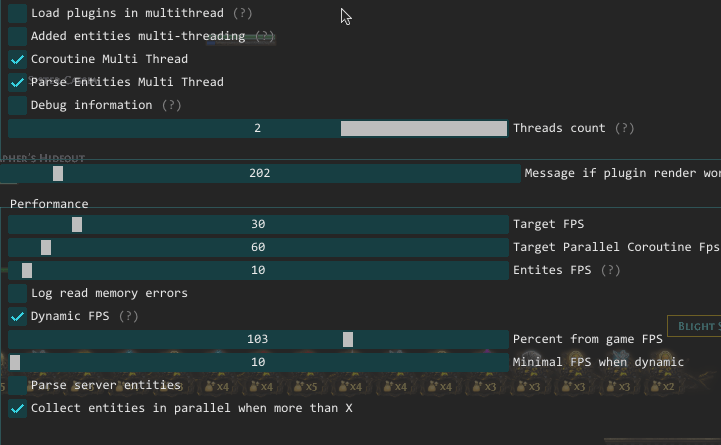Check the Parse server entities box
Image resolution: width=721 pixels, height=445 pixels.
[x=18, y=385]
